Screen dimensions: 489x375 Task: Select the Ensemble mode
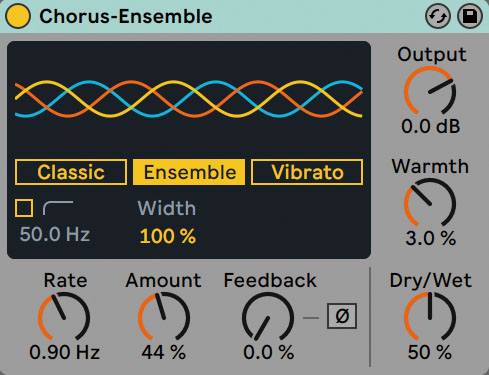click(x=189, y=172)
